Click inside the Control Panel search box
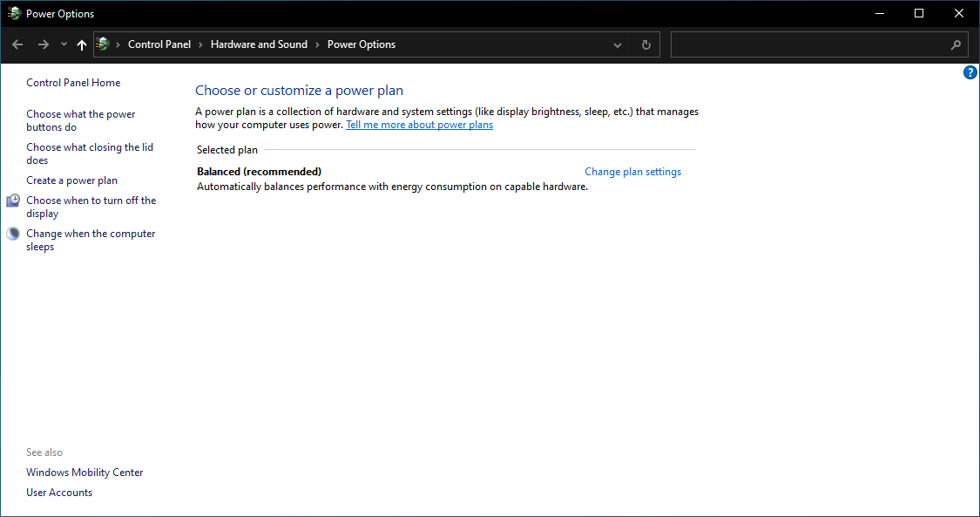980x517 pixels. (810, 44)
